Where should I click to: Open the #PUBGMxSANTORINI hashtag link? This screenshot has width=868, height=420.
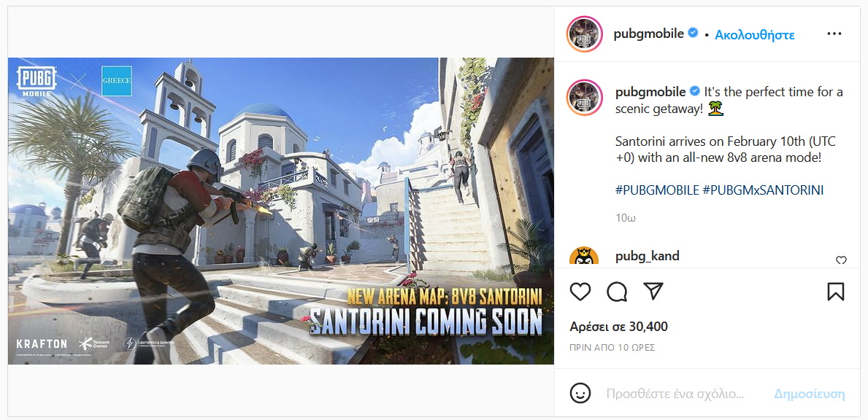(x=764, y=190)
